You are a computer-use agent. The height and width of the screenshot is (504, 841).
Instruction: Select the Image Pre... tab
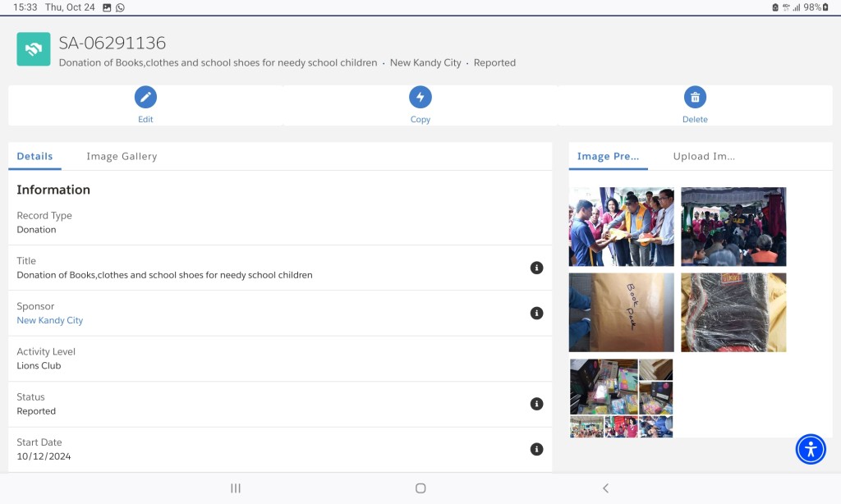point(609,156)
